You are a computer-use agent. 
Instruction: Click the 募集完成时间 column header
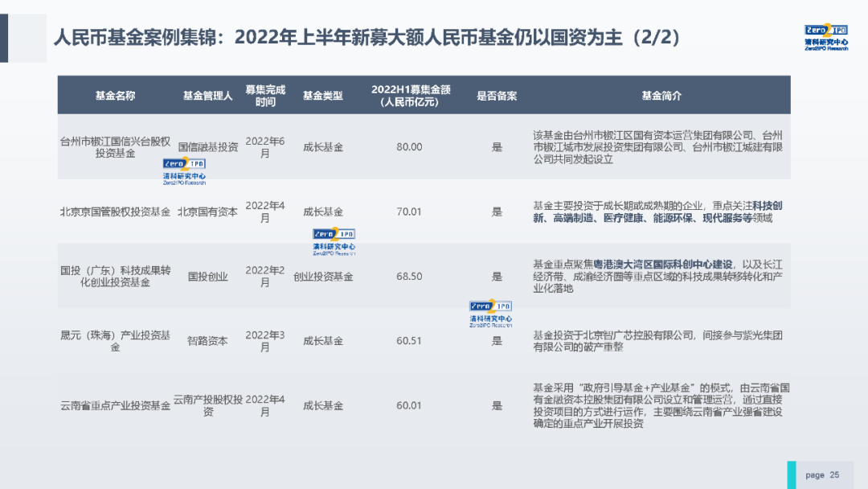[265, 96]
